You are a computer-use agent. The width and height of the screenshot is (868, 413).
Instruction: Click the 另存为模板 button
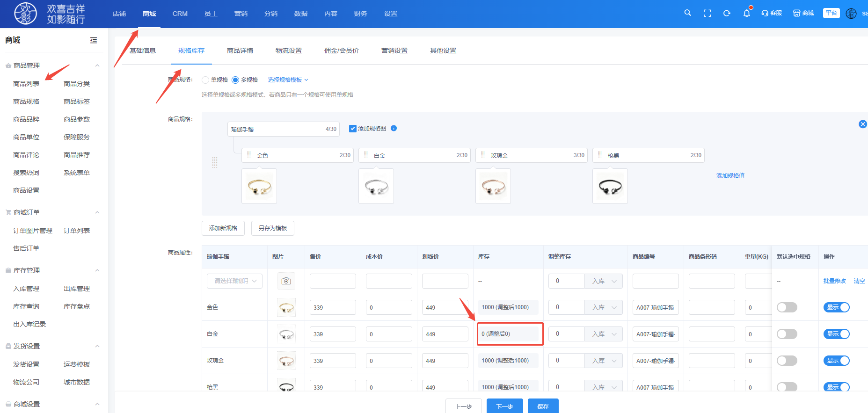pyautogui.click(x=273, y=228)
